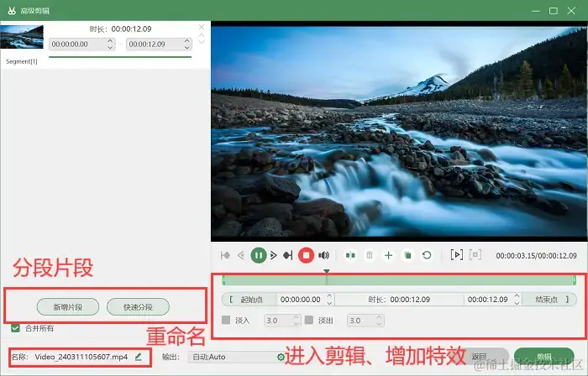Screen dimensions: 588x376
Task: Click the timeline right trim handle
Action: click(x=574, y=280)
